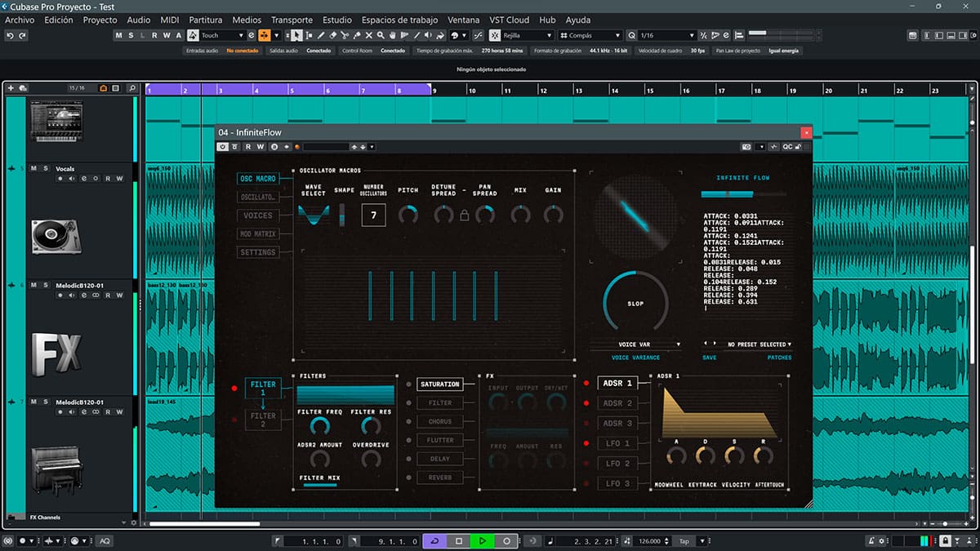Viewport: 980px width, 551px height.
Task: Toggle the ADSR 1 red indicator dot
Action: point(586,383)
